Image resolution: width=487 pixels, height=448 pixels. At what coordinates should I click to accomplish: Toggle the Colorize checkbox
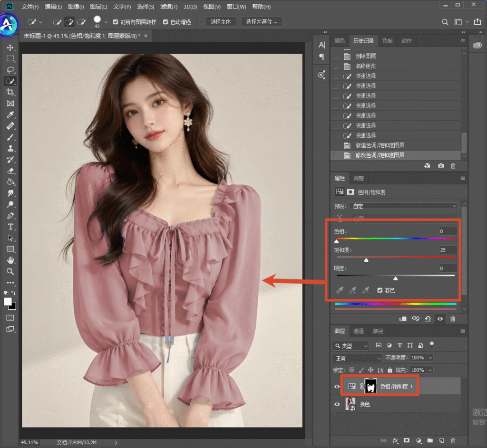(x=380, y=290)
